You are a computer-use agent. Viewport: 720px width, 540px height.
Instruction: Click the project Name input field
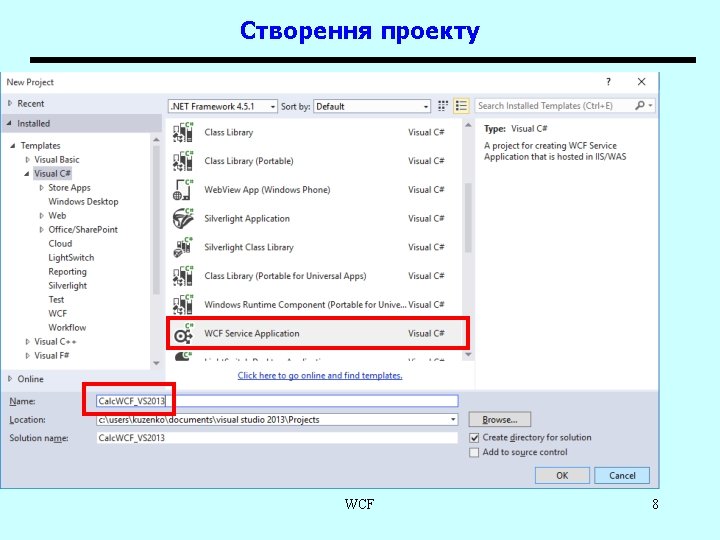tap(277, 401)
